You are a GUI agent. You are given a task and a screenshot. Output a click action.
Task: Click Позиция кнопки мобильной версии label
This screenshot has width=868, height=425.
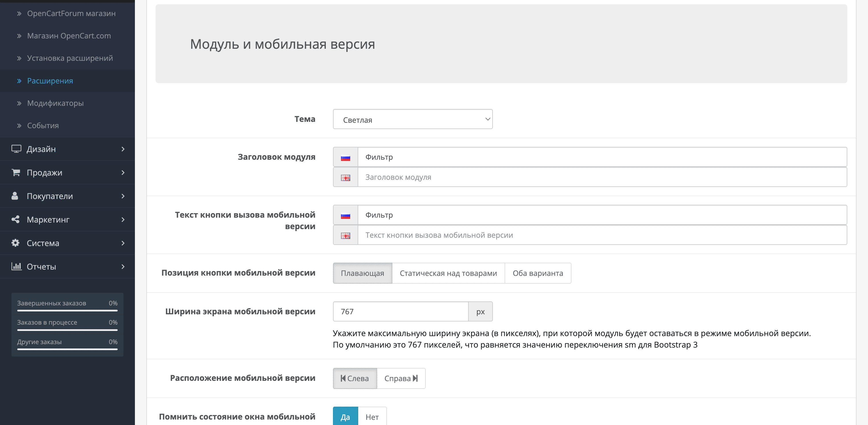click(238, 273)
